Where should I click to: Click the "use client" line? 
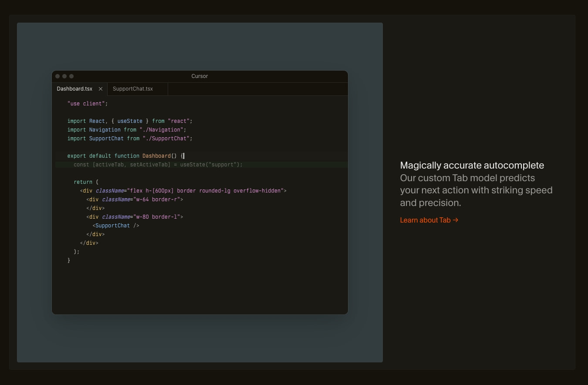tap(88, 104)
